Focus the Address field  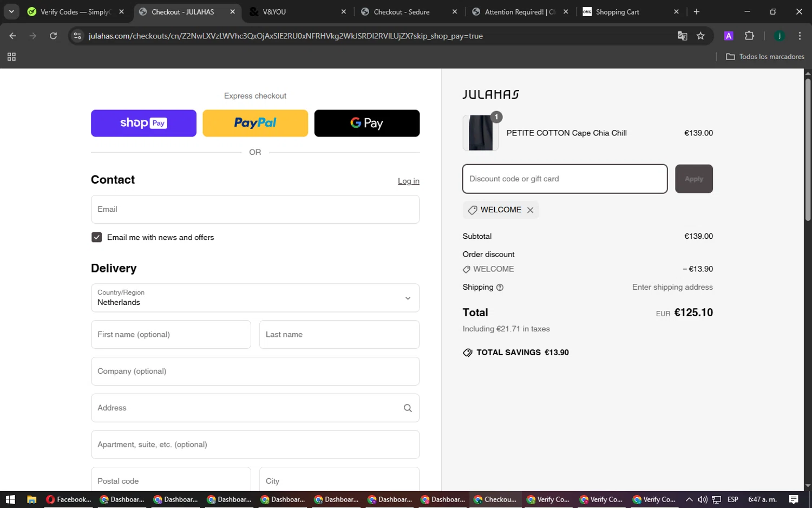pos(255,408)
